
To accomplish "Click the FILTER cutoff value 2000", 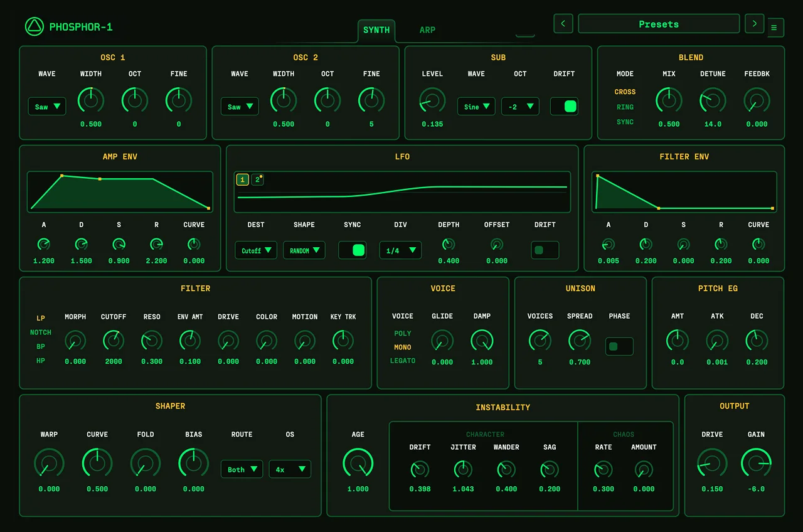I will tap(114, 361).
